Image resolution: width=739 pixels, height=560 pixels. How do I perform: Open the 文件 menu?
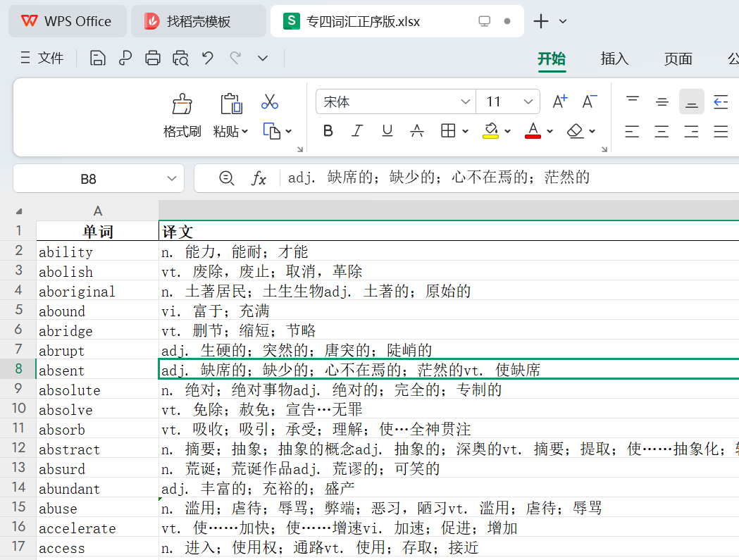tap(42, 58)
